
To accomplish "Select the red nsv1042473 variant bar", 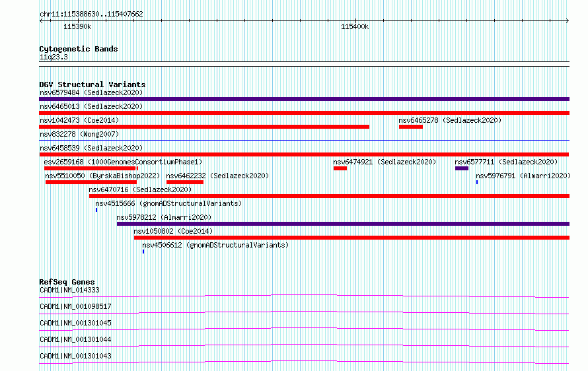I will pyautogui.click(x=204, y=127).
